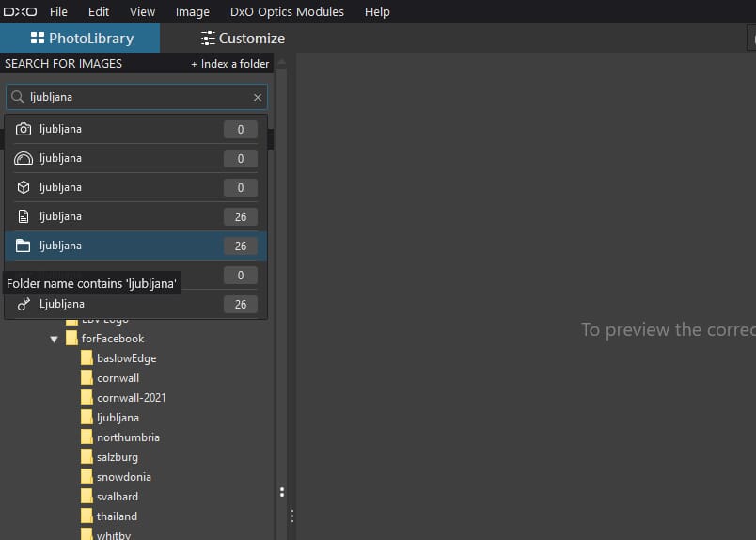Select the svalbard folder
The width and height of the screenshot is (756, 540).
[118, 497]
